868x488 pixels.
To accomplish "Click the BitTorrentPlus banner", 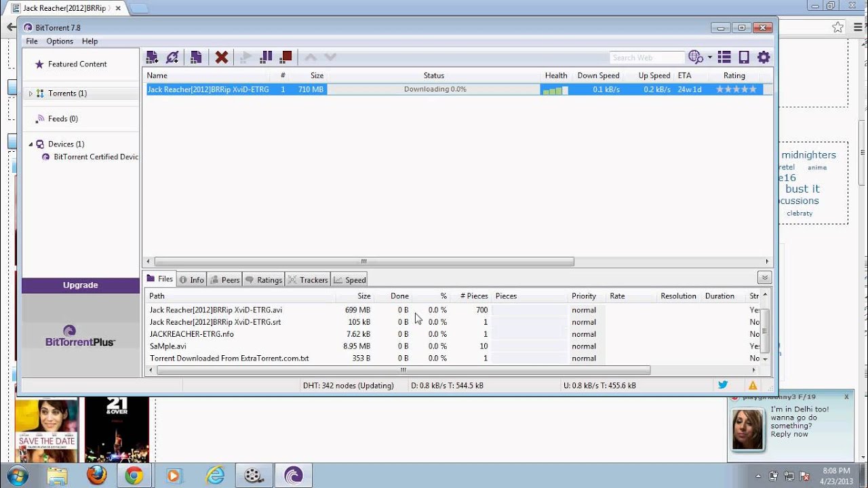I will (x=81, y=334).
